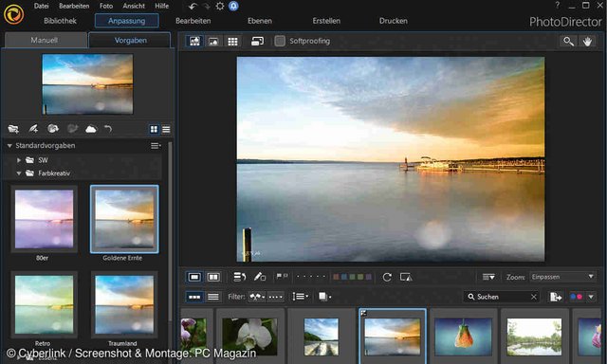Screen dimensions: 607x364
Task: Enable side-by-side compare view
Action: point(213,277)
